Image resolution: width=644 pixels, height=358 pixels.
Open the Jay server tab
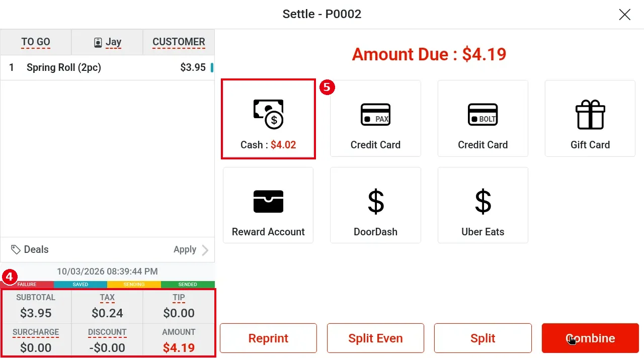pos(107,42)
